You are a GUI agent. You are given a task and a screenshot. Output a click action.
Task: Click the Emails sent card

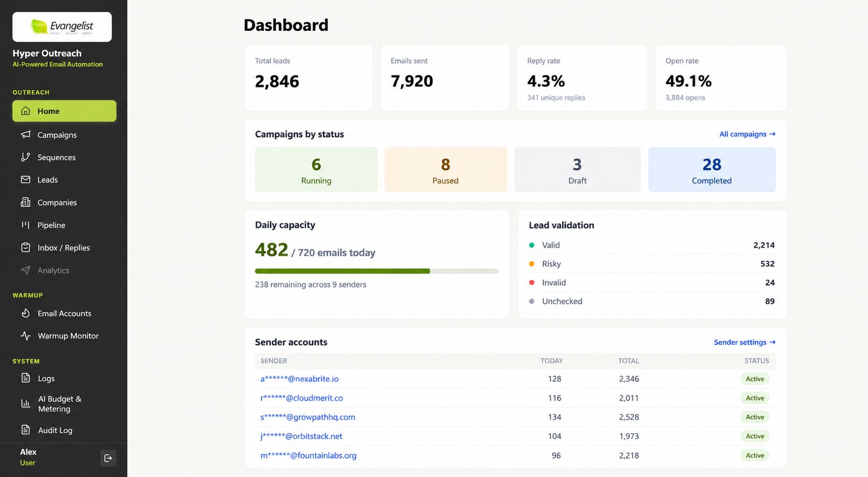pyautogui.click(x=445, y=77)
